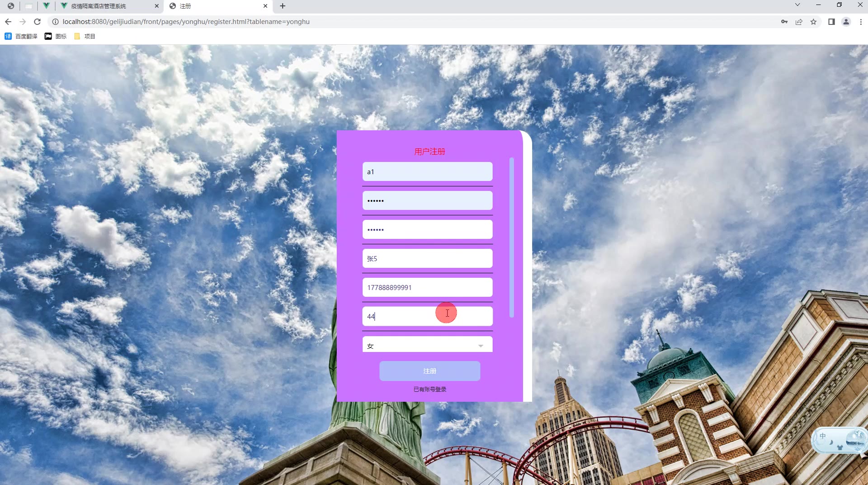The height and width of the screenshot is (485, 868).
Task: Expand the gender dropdown showing 女
Action: point(427,345)
